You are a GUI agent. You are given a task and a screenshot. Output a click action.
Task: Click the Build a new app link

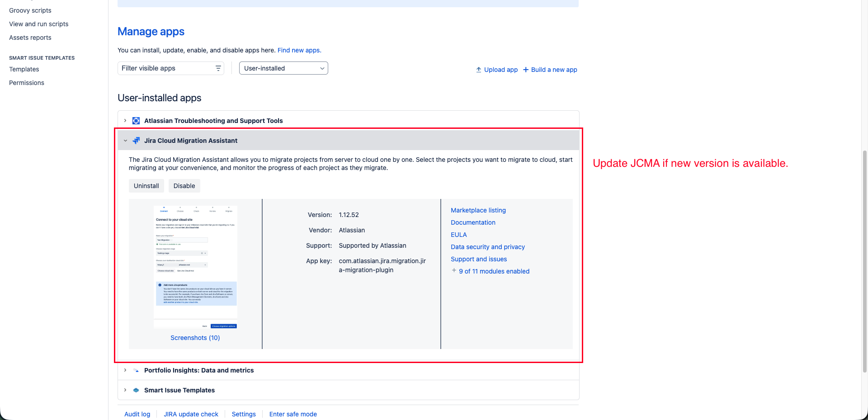coord(554,70)
